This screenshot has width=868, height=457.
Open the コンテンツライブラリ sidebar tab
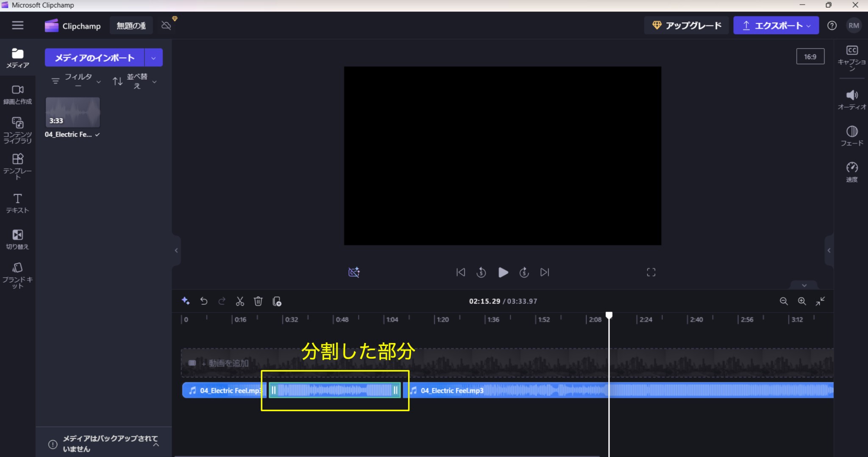17,131
